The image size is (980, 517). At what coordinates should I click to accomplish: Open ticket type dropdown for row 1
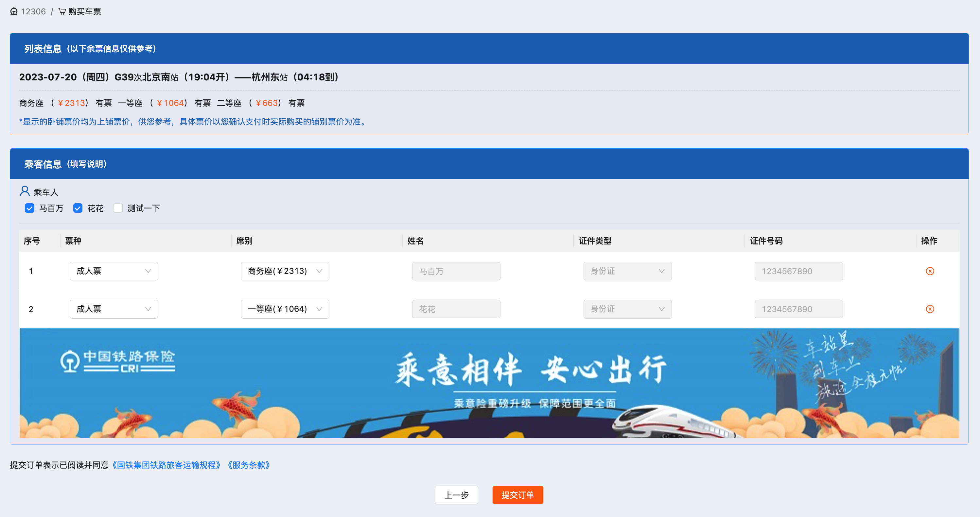(x=114, y=271)
